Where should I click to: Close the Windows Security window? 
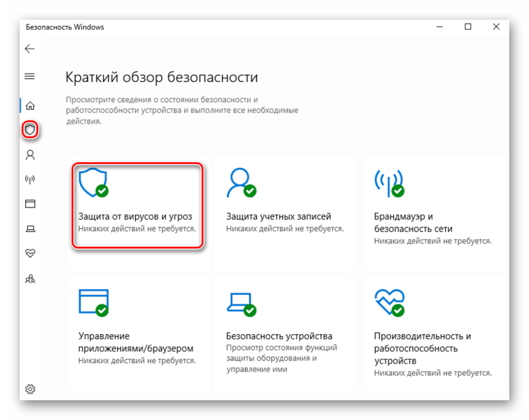pyautogui.click(x=496, y=26)
